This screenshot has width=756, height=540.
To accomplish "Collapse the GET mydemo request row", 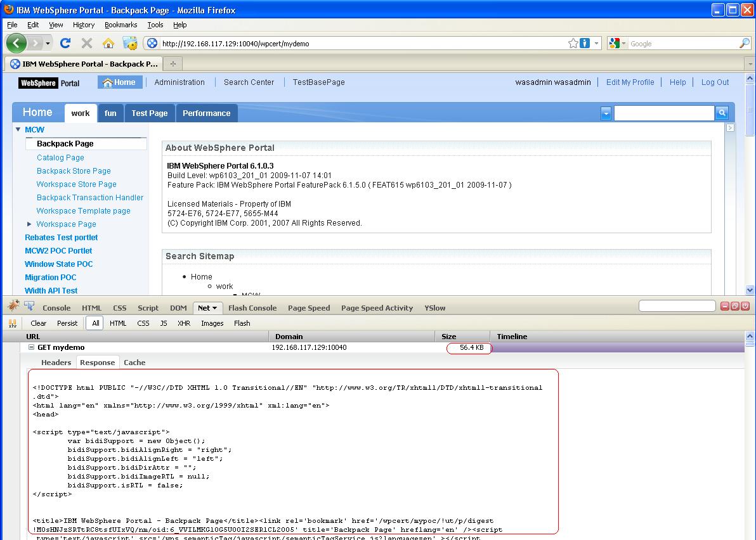I will coord(31,347).
